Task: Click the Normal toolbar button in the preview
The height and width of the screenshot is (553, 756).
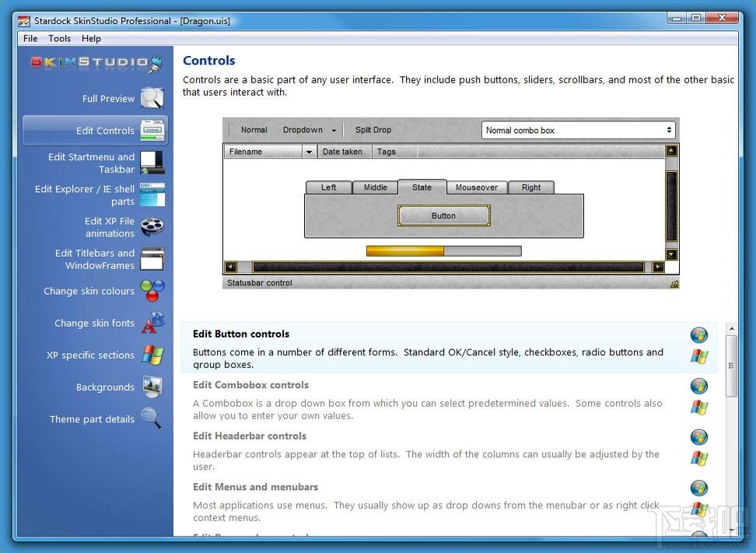Action: (x=254, y=130)
